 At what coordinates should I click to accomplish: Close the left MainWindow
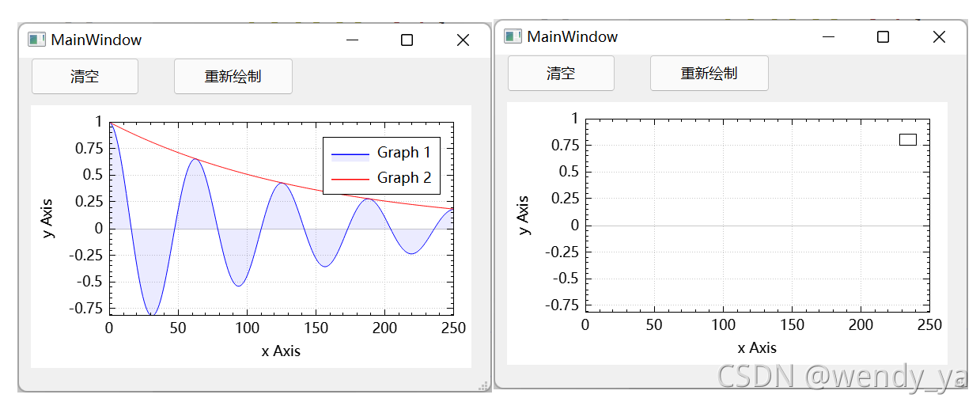click(x=464, y=40)
